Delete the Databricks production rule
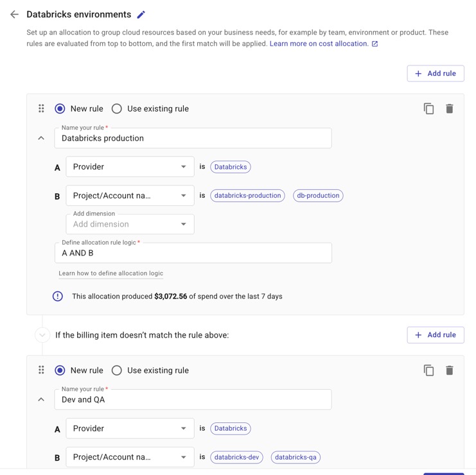The height and width of the screenshot is (475, 476). (449, 108)
